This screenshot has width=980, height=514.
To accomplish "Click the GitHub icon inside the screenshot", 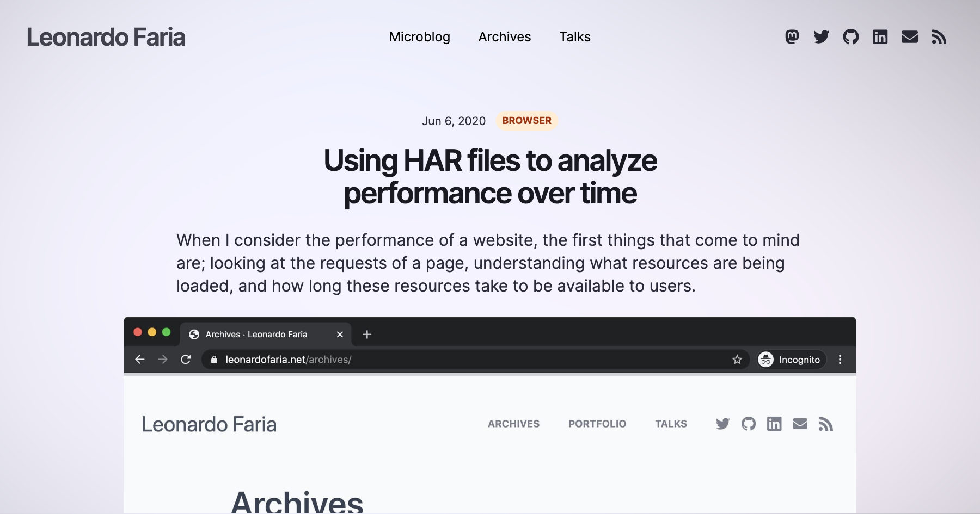I will tap(749, 424).
